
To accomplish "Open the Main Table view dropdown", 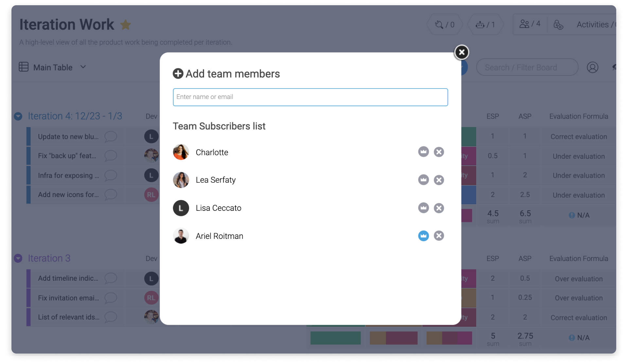I will pyautogui.click(x=83, y=67).
